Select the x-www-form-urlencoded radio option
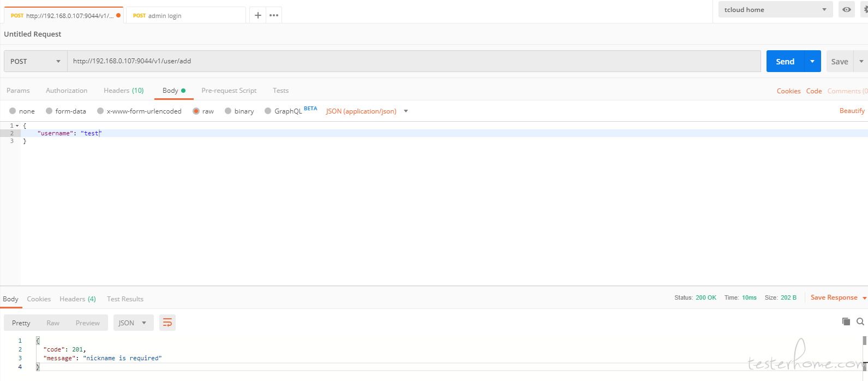868x381 pixels. point(100,111)
